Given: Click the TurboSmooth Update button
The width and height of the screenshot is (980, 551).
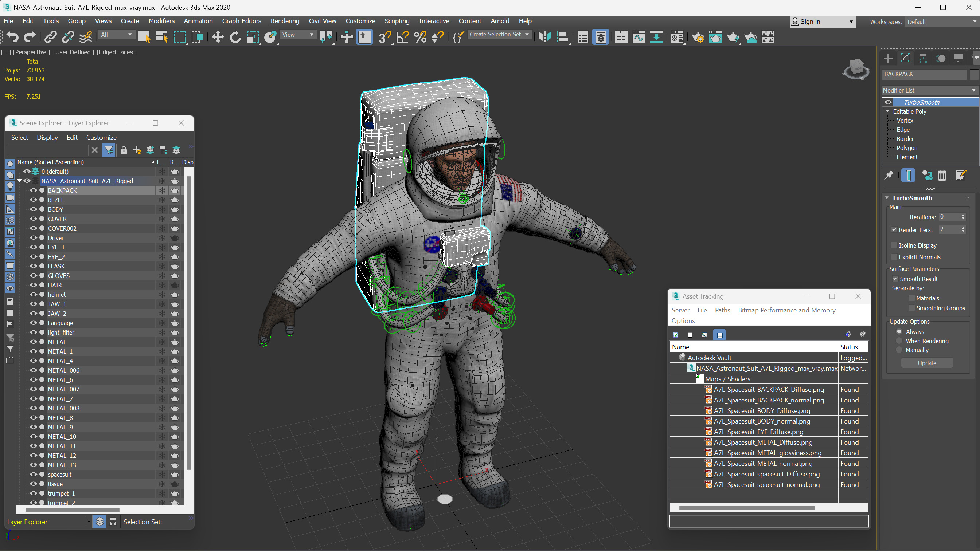Looking at the screenshot, I should click(927, 363).
